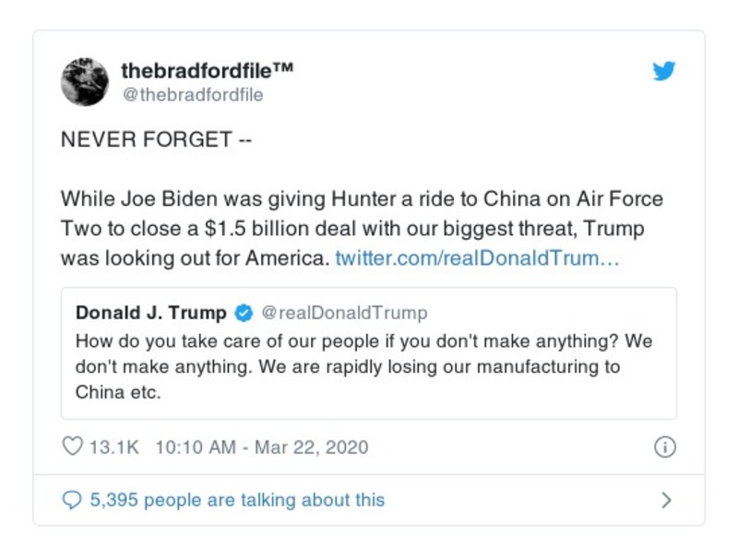Click the Twitter bird logo
This screenshot has width=738, height=560.
[x=662, y=70]
